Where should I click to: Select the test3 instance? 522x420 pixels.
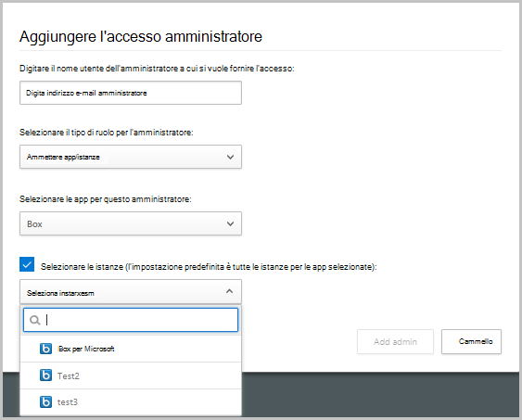click(131, 402)
